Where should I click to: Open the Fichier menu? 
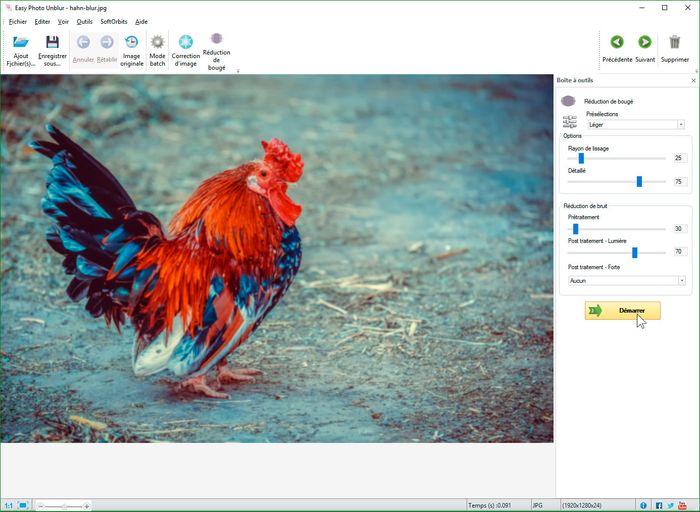point(17,21)
